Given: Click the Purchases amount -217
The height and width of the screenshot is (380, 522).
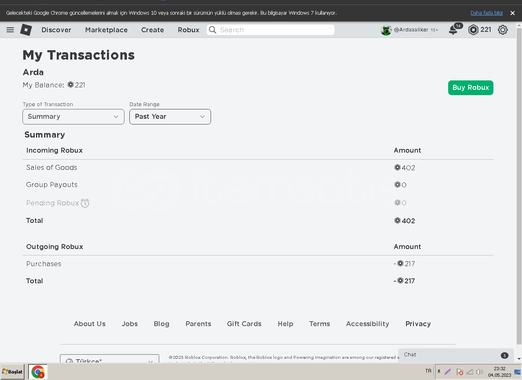Looking at the screenshot, I should 404,264.
